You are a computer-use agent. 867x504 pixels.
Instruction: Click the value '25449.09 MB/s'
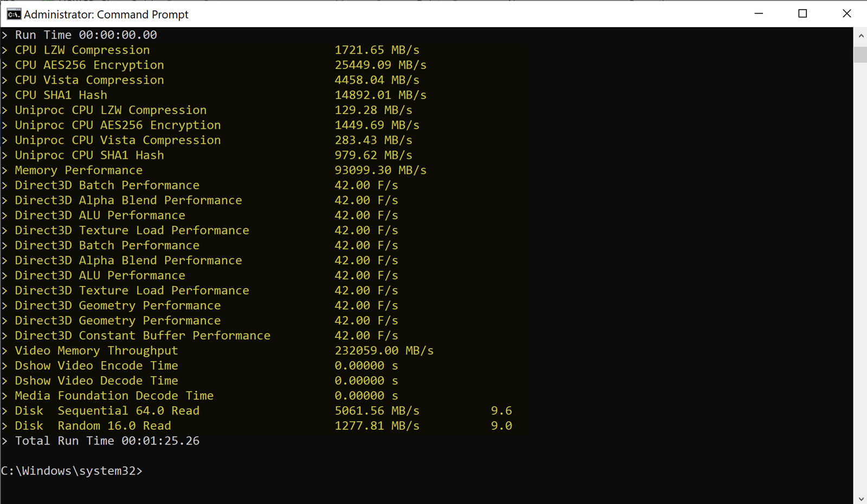(x=380, y=65)
